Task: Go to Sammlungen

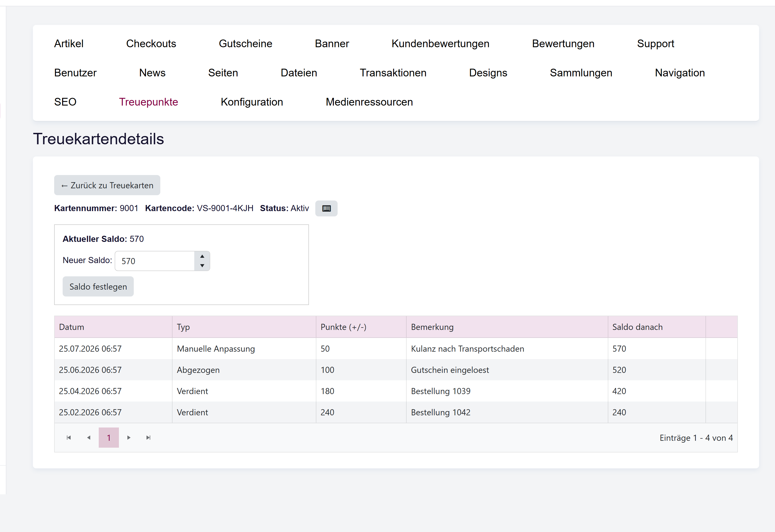Action: 581,73
